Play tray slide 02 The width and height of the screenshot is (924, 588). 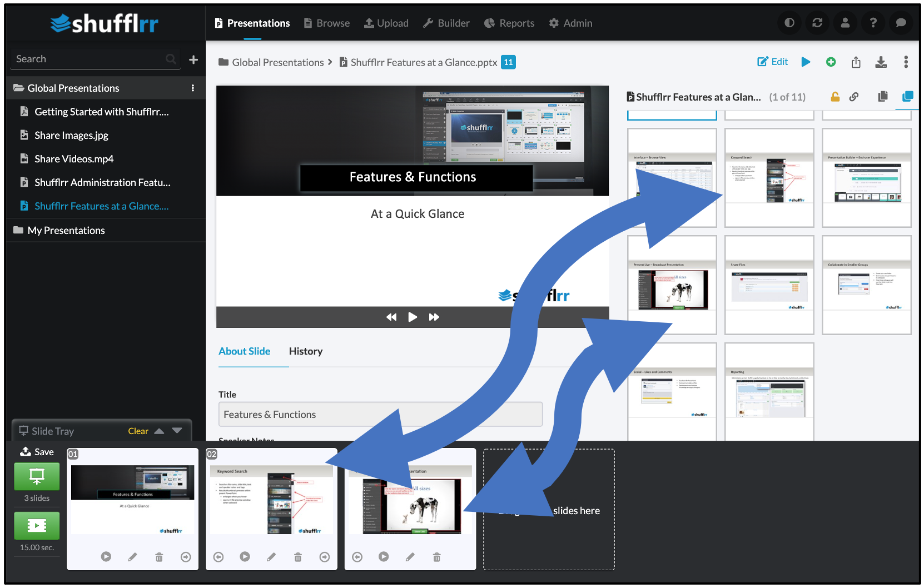[245, 557]
